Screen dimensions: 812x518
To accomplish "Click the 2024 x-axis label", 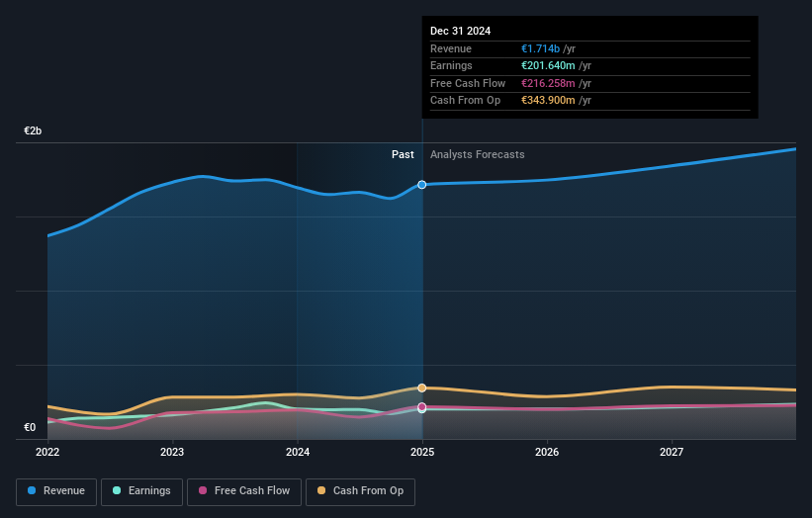I will [x=298, y=452].
